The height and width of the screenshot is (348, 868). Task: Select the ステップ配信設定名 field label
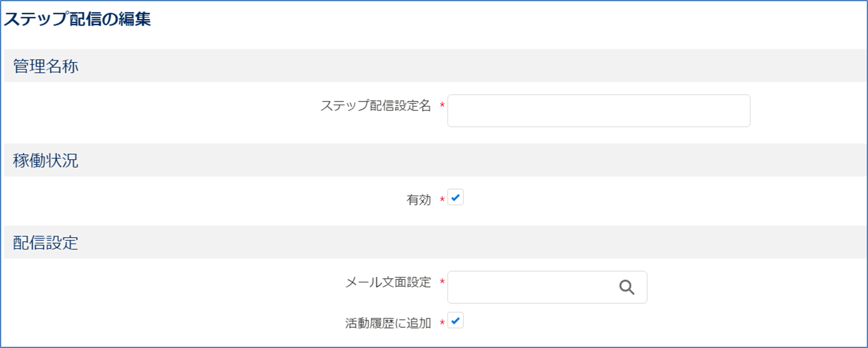[x=376, y=106]
